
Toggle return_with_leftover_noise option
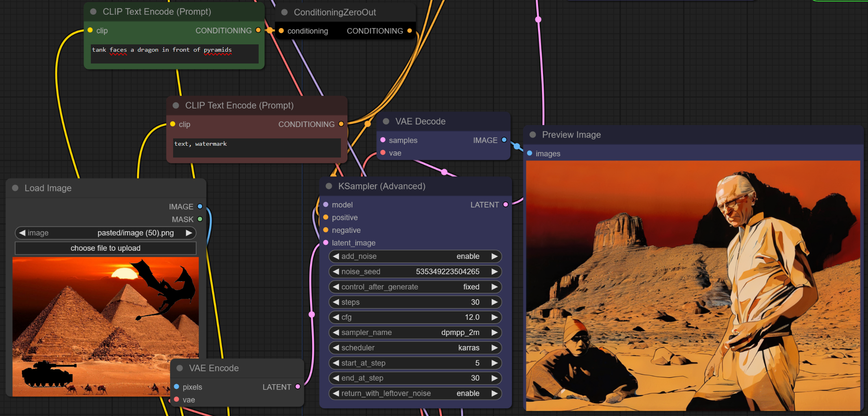(415, 394)
